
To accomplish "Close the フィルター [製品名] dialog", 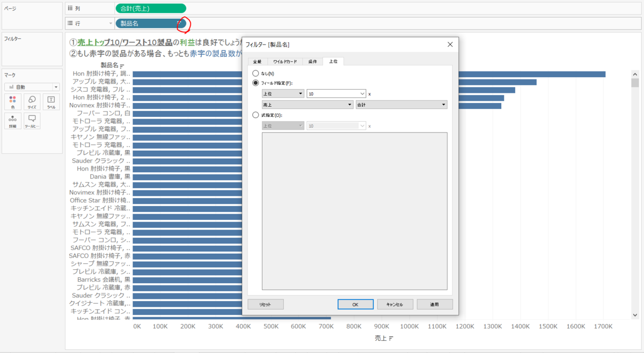I will [450, 45].
